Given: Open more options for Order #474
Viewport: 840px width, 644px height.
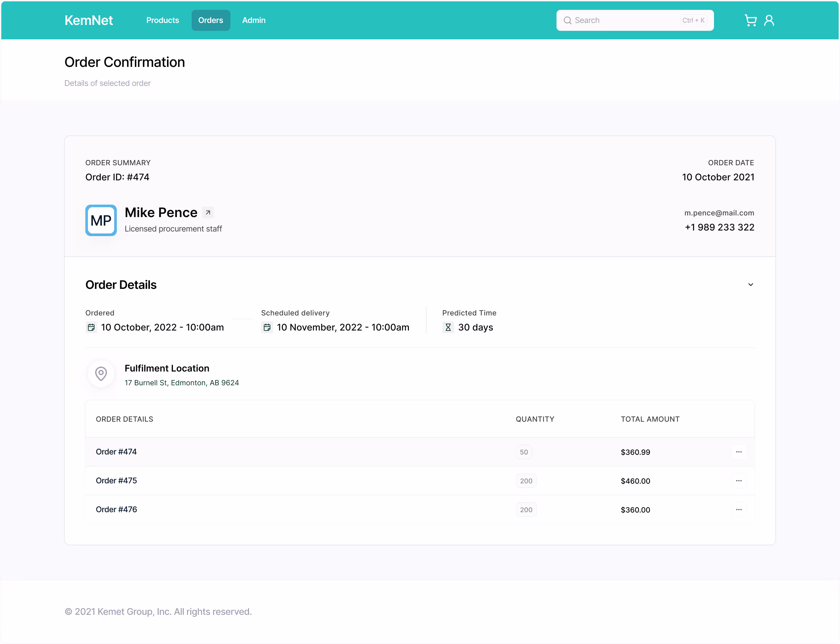Looking at the screenshot, I should 738,452.
